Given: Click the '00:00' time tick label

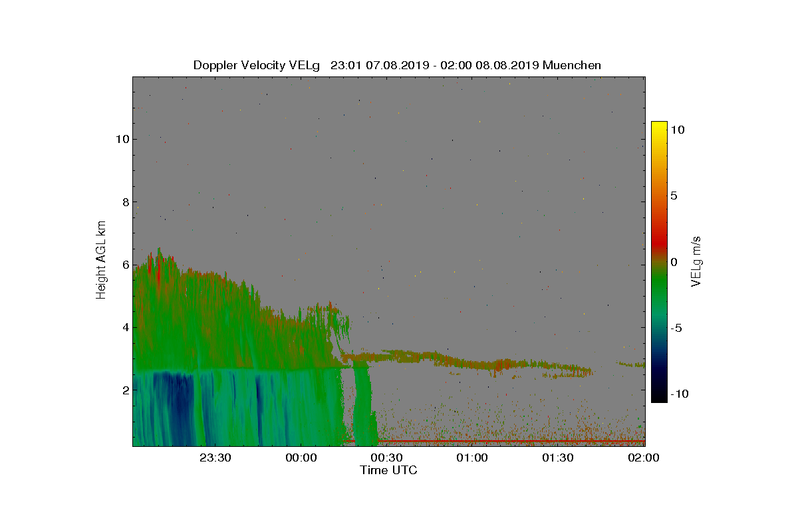Looking at the screenshot, I should pyautogui.click(x=301, y=458).
